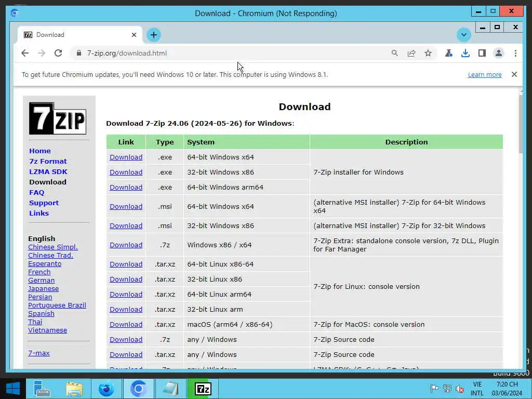The height and width of the screenshot is (399, 532).
Task: Switch language to Spanish
Action: coord(41,313)
